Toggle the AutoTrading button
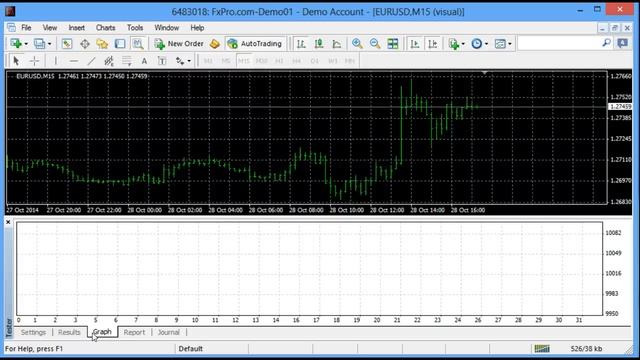 (x=255, y=44)
